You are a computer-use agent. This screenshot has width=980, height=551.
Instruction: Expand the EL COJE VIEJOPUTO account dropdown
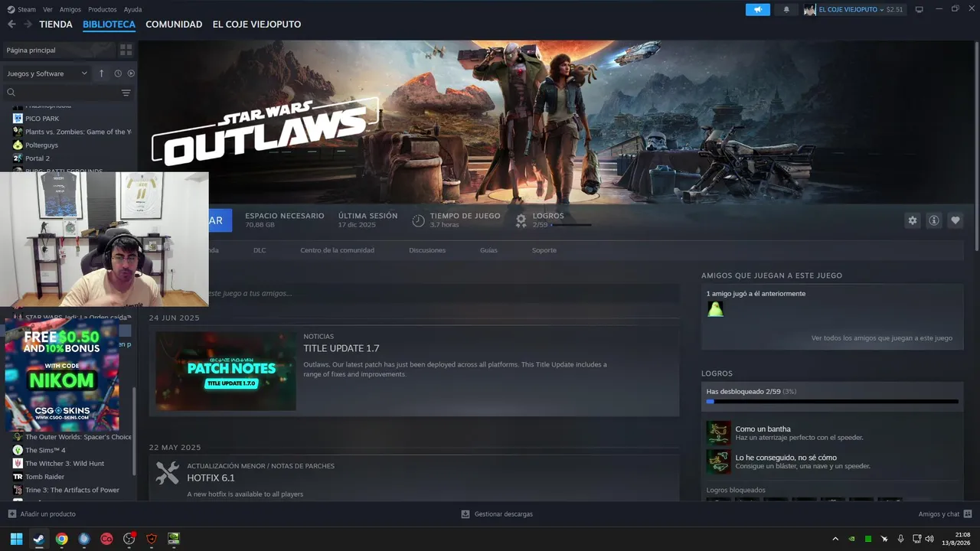pos(854,9)
